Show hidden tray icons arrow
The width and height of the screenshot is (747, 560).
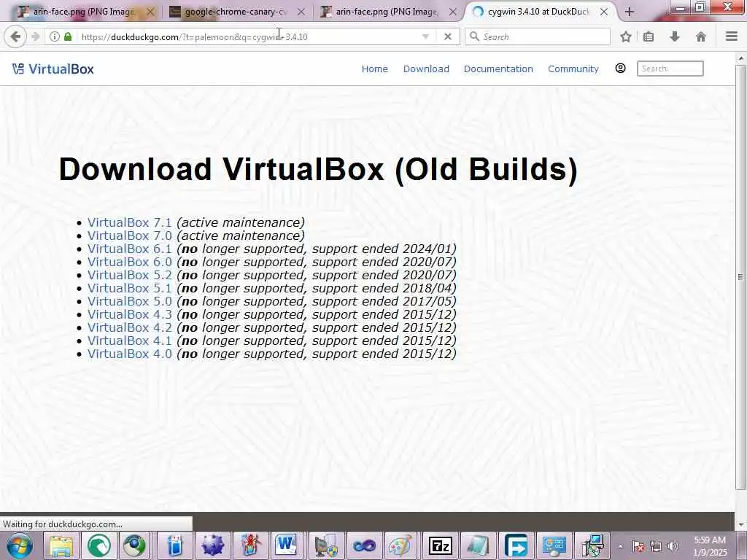620,546
